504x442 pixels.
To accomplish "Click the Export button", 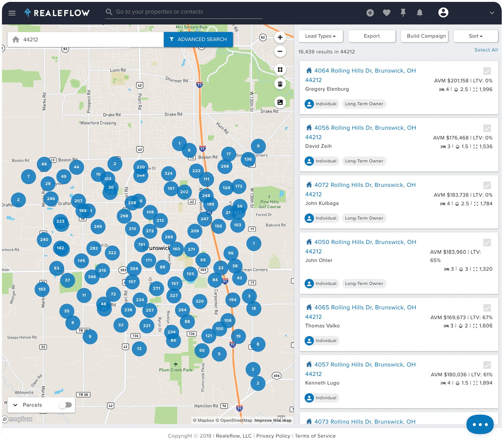I will click(x=372, y=36).
